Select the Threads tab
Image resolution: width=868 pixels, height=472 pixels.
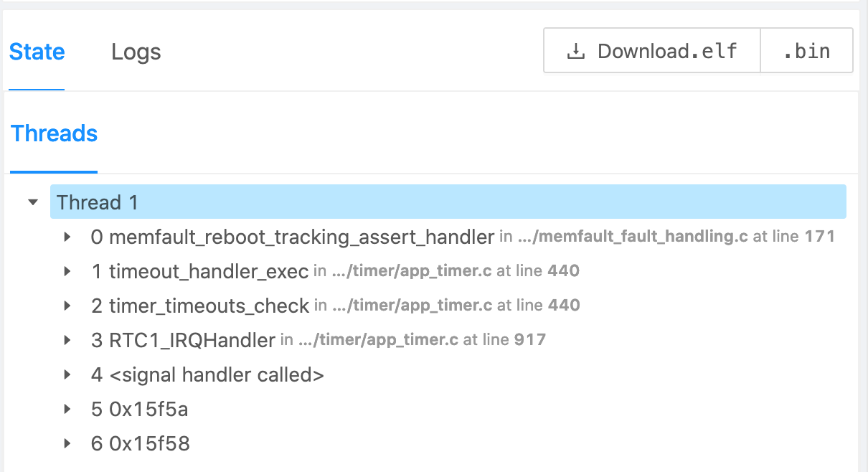(x=55, y=133)
